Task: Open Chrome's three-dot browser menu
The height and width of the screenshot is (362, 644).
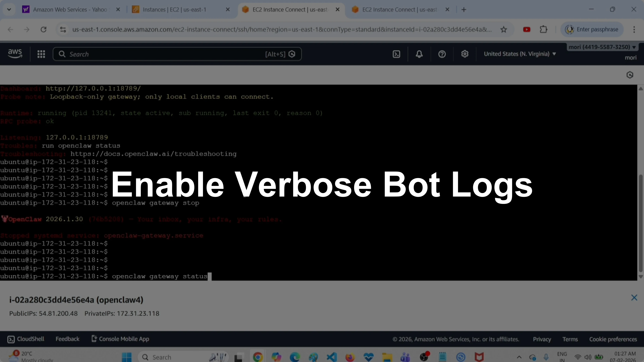Action: pyautogui.click(x=635, y=29)
